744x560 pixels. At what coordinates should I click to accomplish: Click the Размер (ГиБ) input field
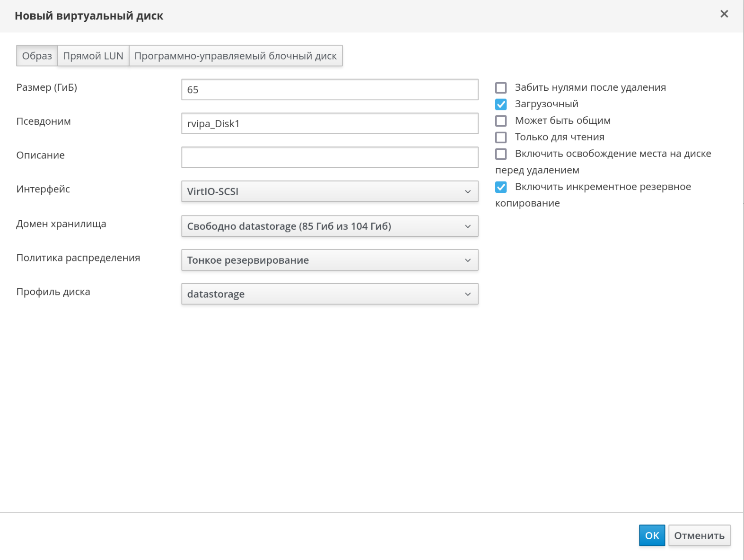329,90
